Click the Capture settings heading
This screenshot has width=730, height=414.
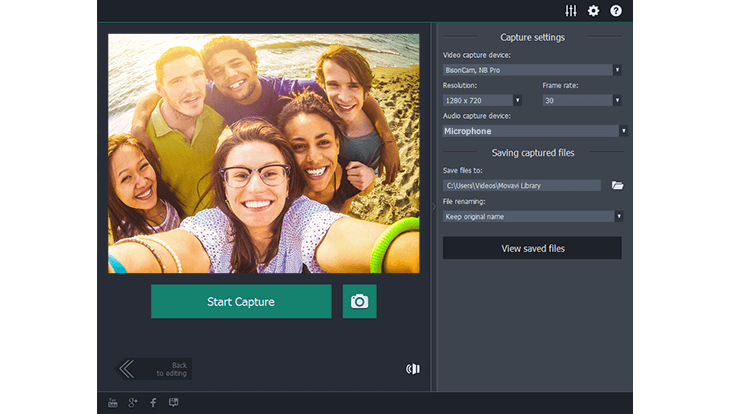[532, 37]
